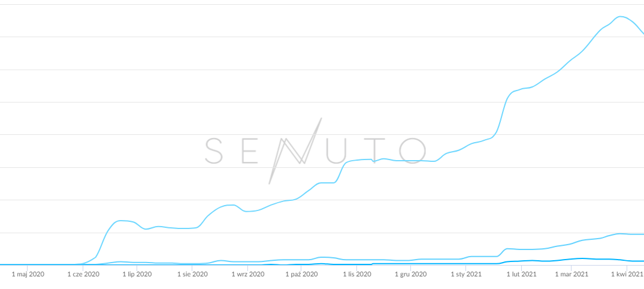This screenshot has width=644, height=289.
Task: Click the '1 lut 2021' date label
Action: 521,275
